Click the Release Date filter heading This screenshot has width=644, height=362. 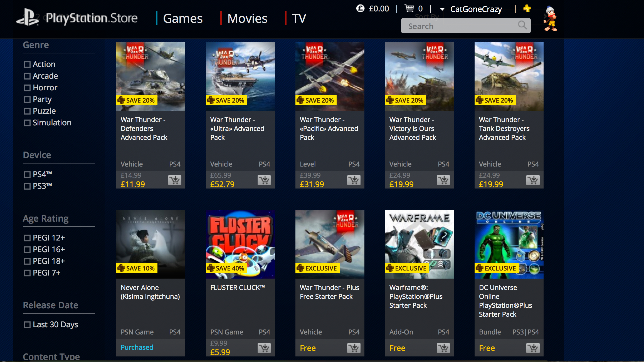[x=51, y=305]
